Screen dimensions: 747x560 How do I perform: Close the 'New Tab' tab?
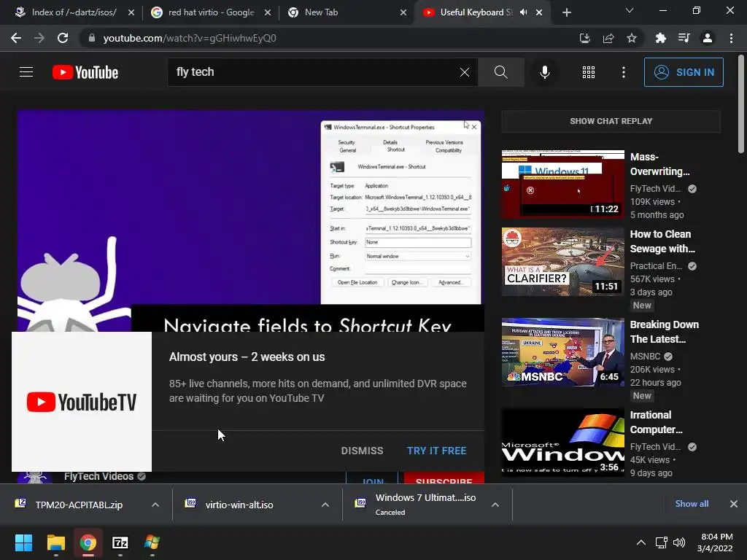403,13
